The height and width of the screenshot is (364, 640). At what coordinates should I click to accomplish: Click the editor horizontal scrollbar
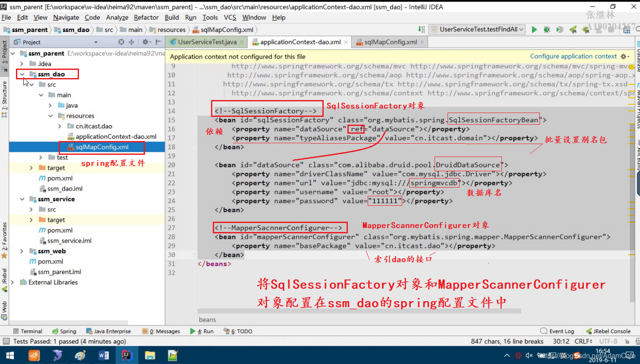coord(359,311)
